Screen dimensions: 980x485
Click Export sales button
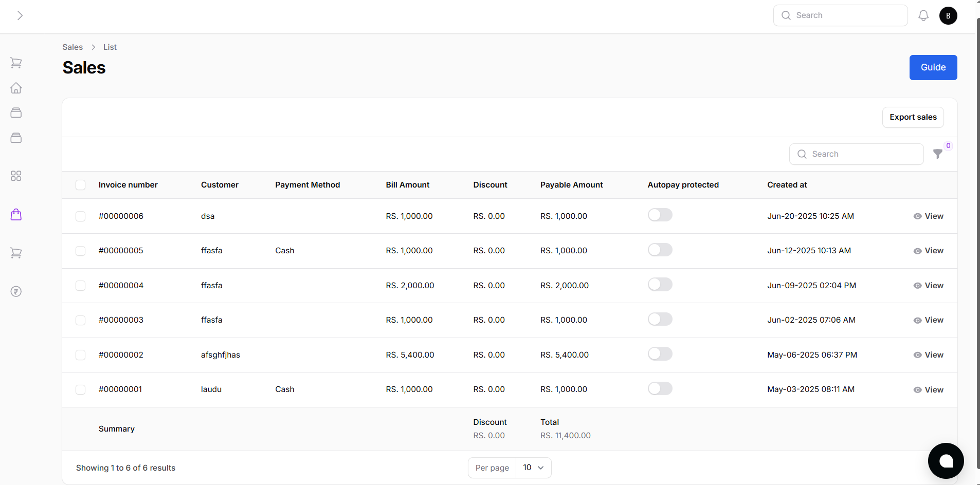point(913,117)
